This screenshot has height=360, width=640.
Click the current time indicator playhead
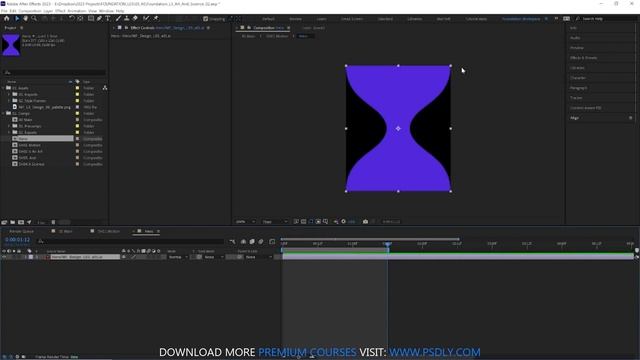click(x=387, y=244)
